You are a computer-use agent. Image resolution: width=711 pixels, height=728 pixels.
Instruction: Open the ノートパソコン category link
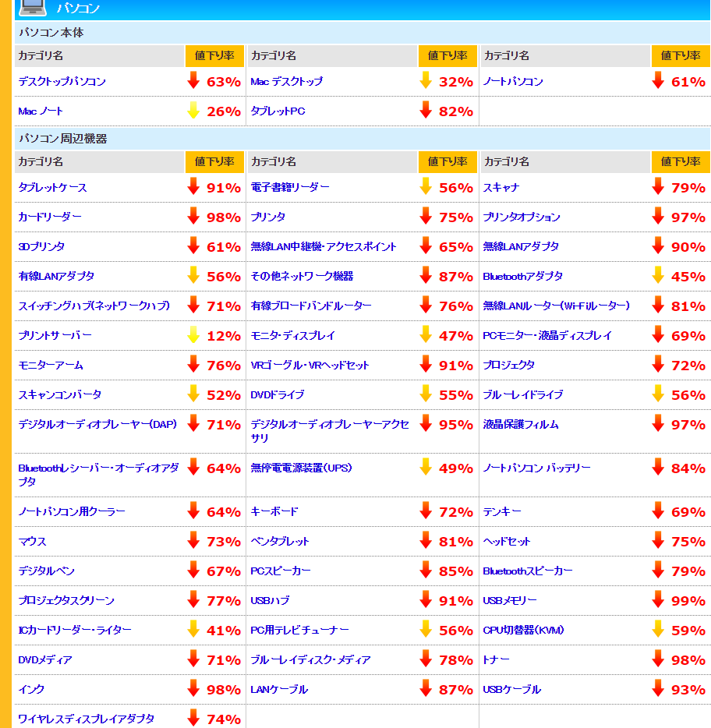coord(513,82)
